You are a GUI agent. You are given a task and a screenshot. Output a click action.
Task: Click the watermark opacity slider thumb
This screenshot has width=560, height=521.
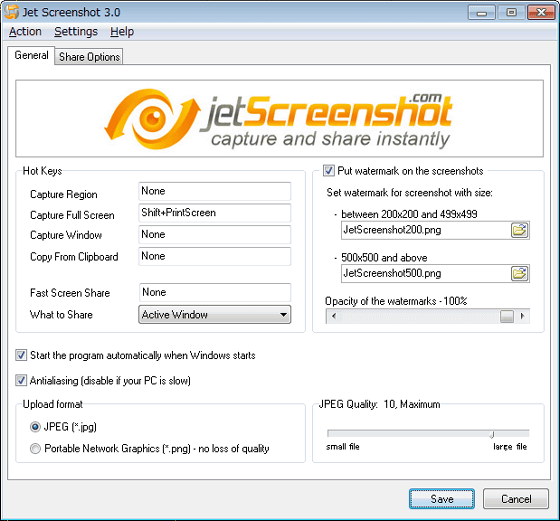[507, 316]
